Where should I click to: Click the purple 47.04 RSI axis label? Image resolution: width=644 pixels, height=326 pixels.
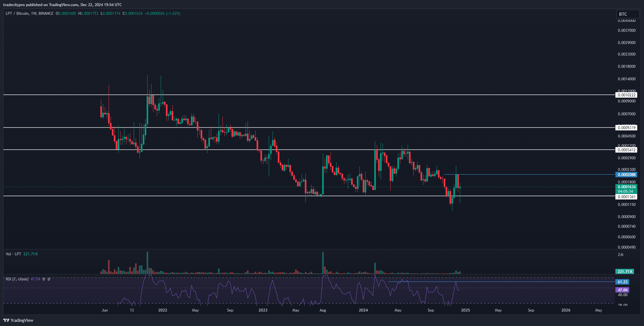(622, 290)
